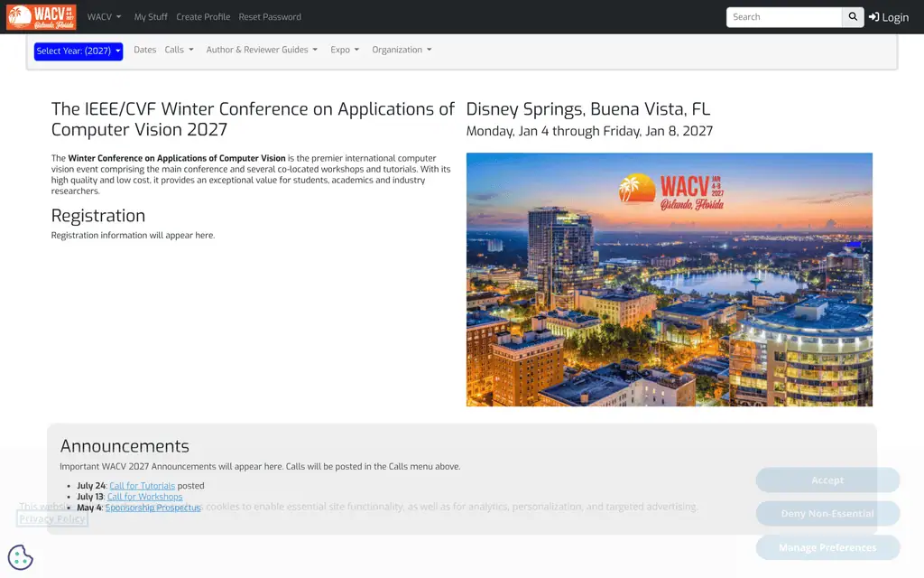Image resolution: width=924 pixels, height=578 pixels.
Task: Select Reset Password in the navbar
Action: (x=270, y=17)
